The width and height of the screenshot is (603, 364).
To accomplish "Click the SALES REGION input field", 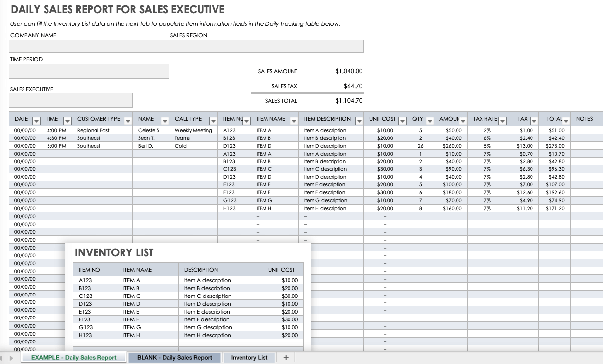I will click(266, 46).
